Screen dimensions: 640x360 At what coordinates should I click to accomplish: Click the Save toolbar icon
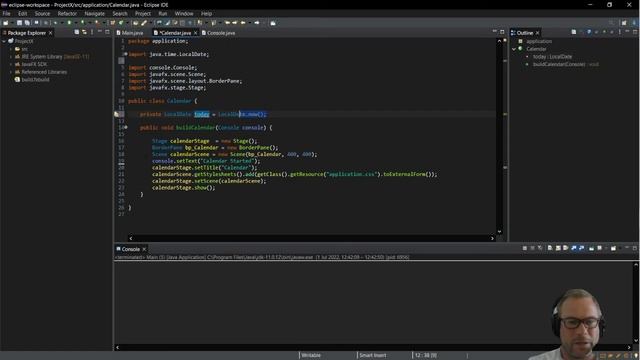click(19, 23)
